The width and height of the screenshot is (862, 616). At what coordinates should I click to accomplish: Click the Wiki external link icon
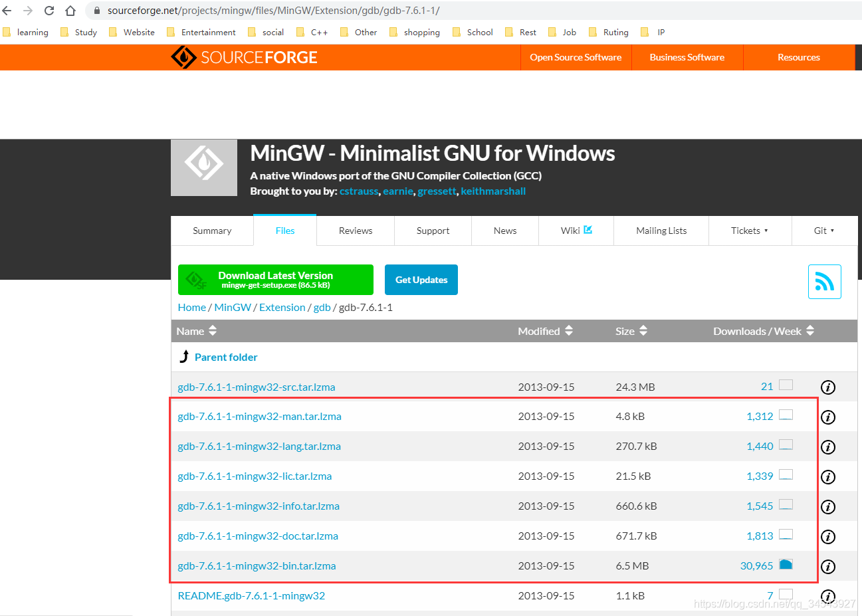(x=588, y=229)
